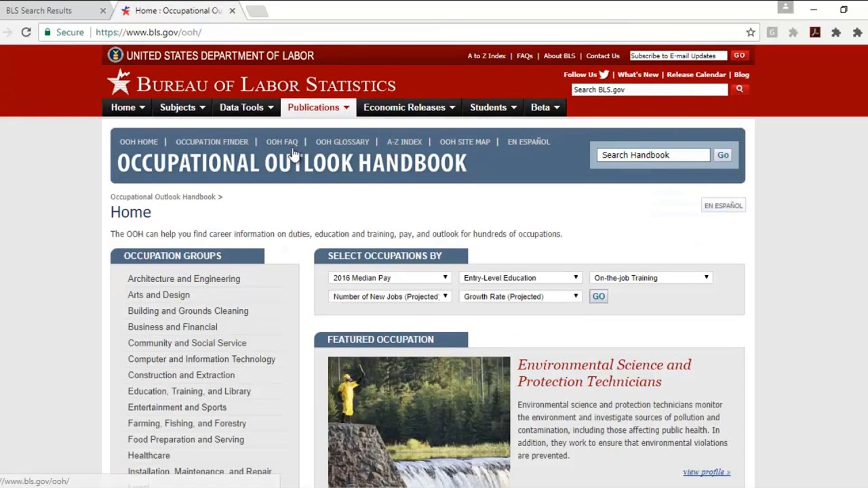The height and width of the screenshot is (488, 868).
Task: Open the About BLS link
Action: 559,56
